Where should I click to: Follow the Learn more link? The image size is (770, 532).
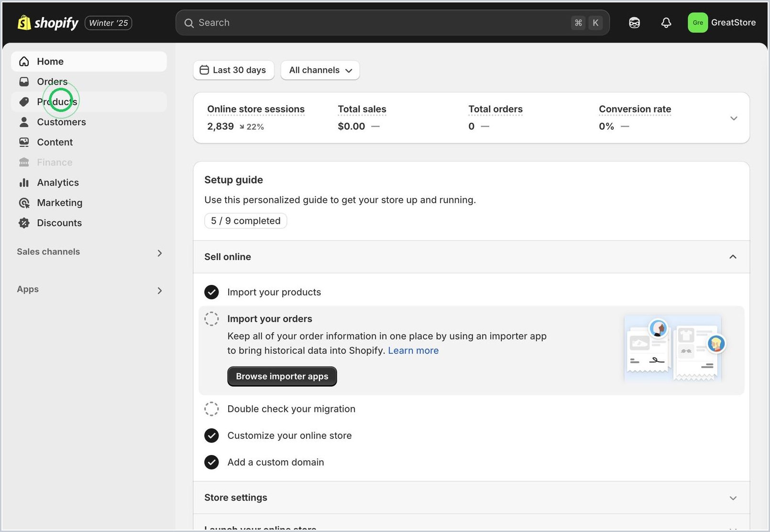point(413,350)
